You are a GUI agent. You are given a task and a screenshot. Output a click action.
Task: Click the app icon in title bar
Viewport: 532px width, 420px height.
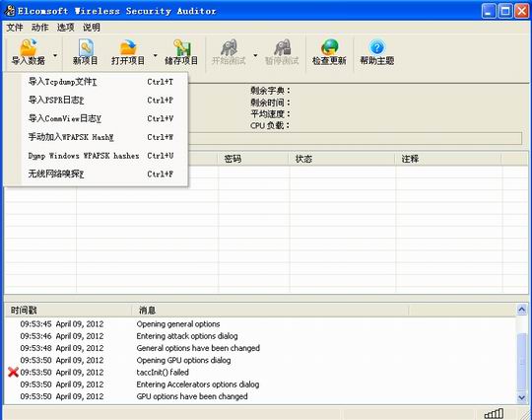(10, 11)
